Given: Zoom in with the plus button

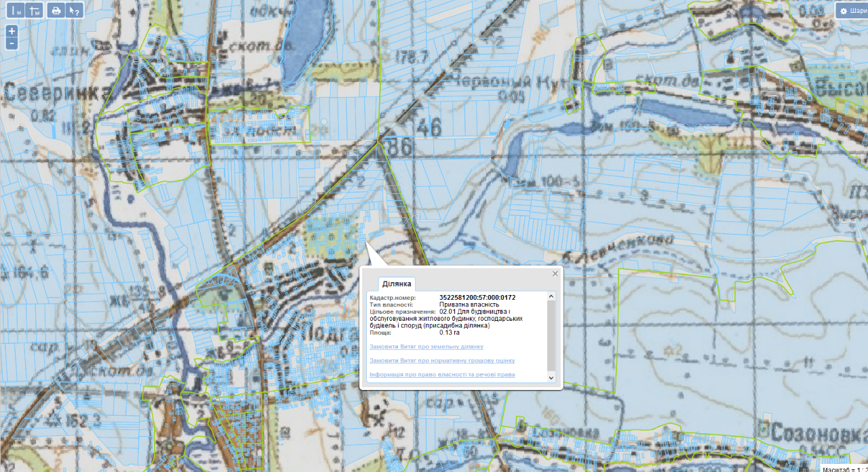Looking at the screenshot, I should point(12,31).
